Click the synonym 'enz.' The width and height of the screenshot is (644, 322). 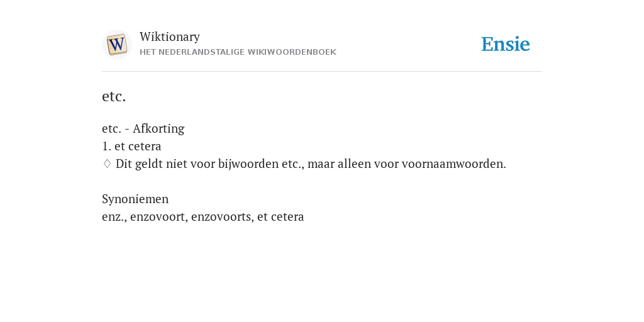click(114, 217)
